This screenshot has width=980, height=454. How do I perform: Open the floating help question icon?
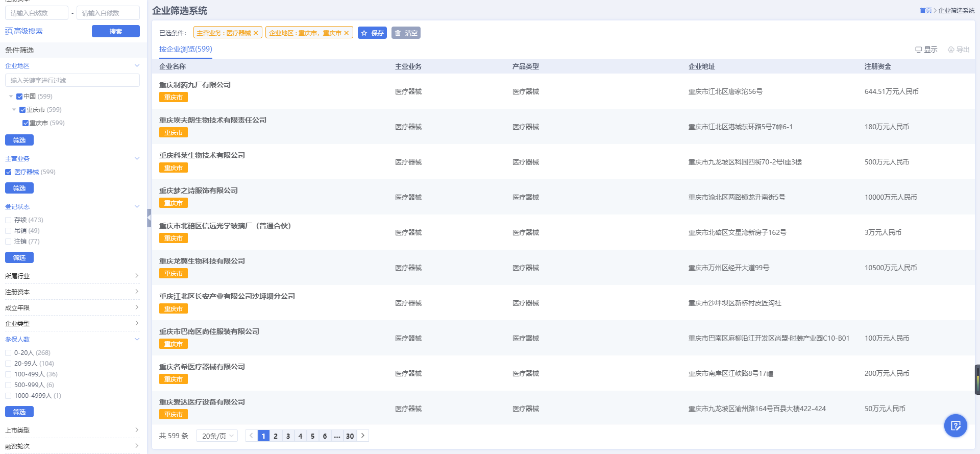point(955,425)
